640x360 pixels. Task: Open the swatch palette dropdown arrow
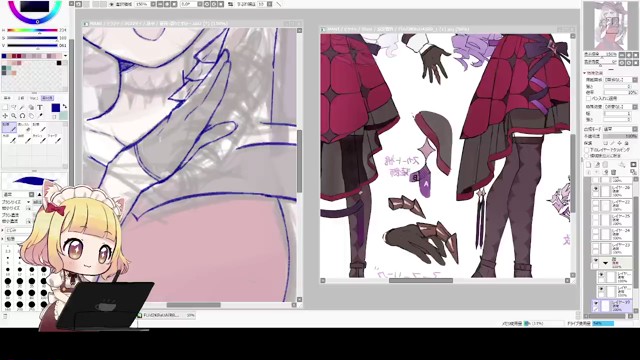point(65,56)
